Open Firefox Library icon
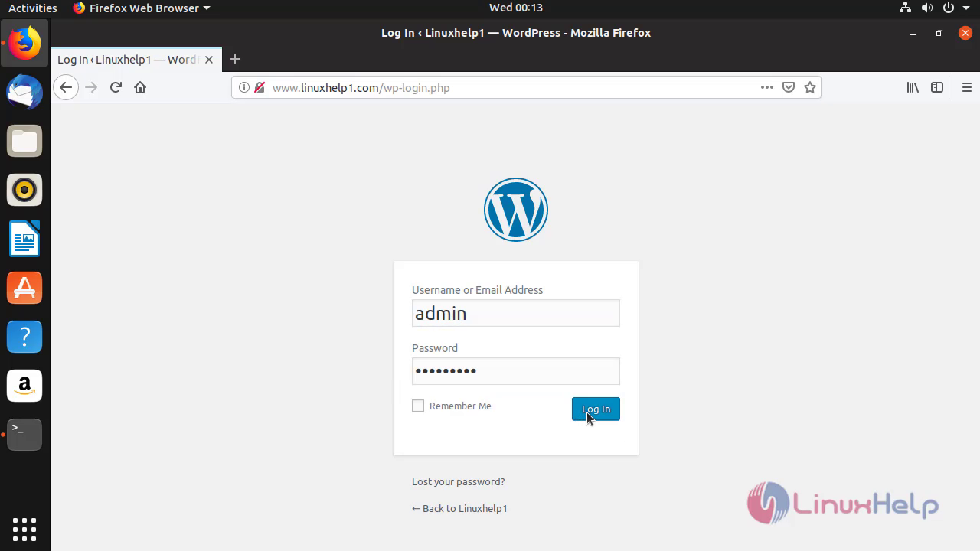Screen dimensions: 980x551 point(913,87)
